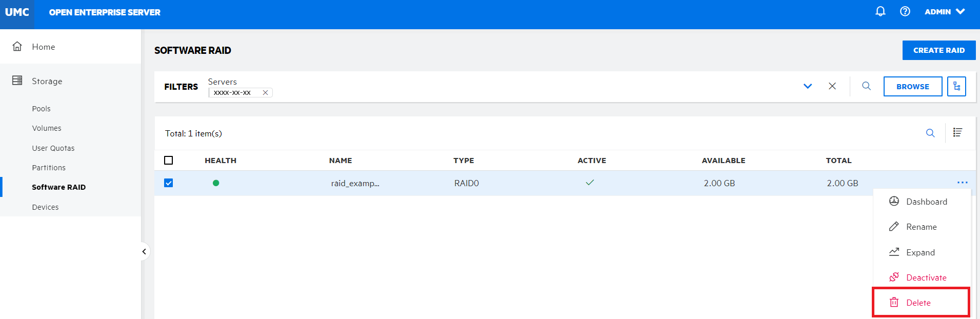Click the three-dot actions icon for raid row
Screen dimensions: 980x319
tap(962, 183)
